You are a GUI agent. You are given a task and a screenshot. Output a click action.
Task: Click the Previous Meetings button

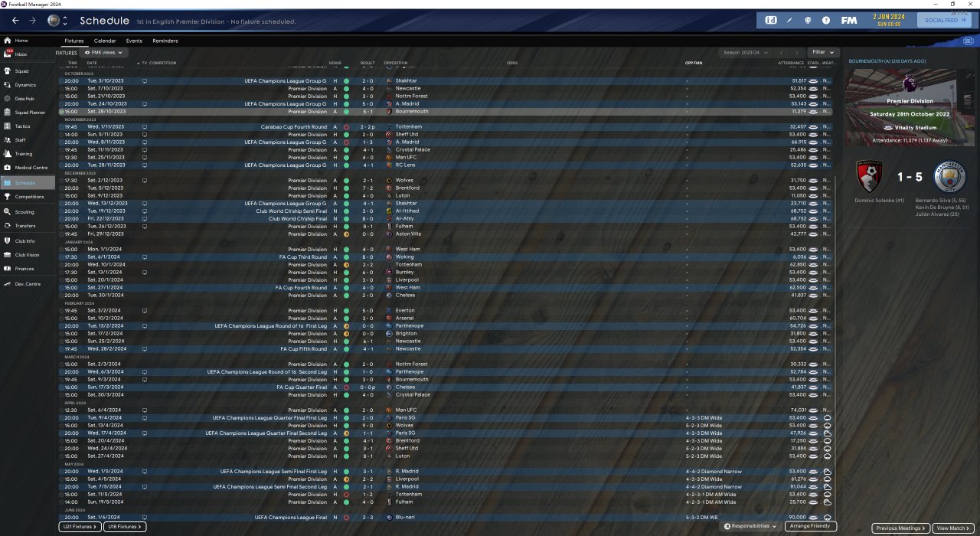[x=902, y=528]
